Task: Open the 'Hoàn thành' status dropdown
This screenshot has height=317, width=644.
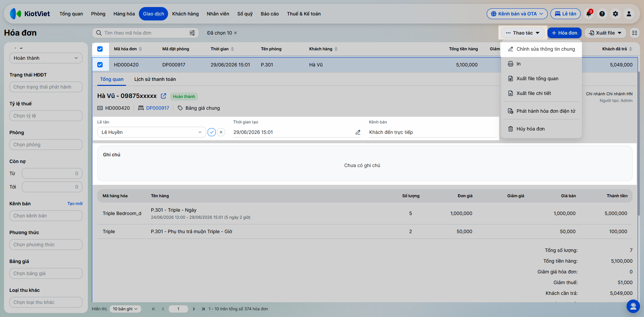Action: click(46, 58)
